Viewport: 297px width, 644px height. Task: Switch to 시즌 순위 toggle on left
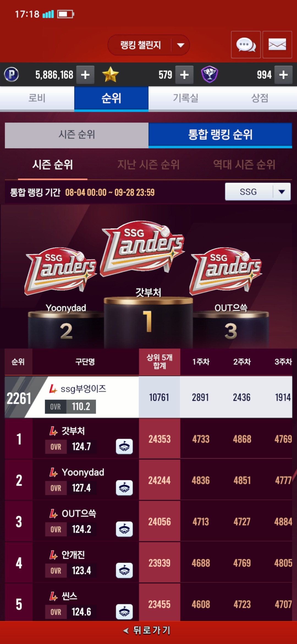tap(77, 135)
